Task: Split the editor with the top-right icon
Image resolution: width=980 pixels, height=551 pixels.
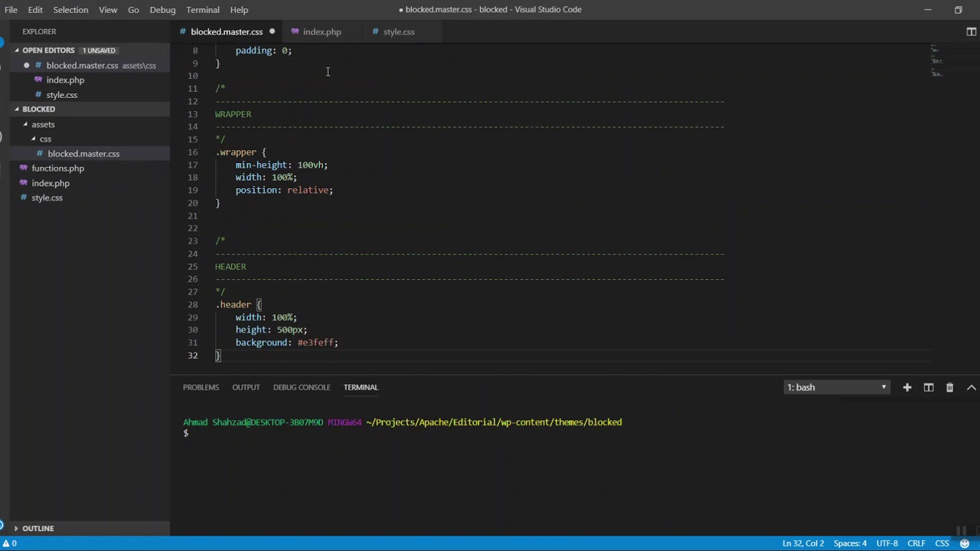Action: [x=971, y=31]
